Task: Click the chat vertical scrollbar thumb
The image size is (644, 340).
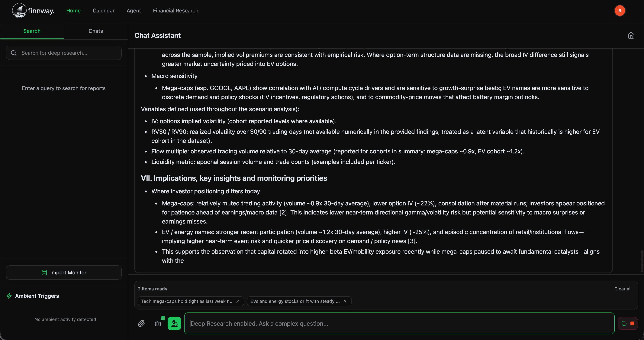Action: [642, 261]
